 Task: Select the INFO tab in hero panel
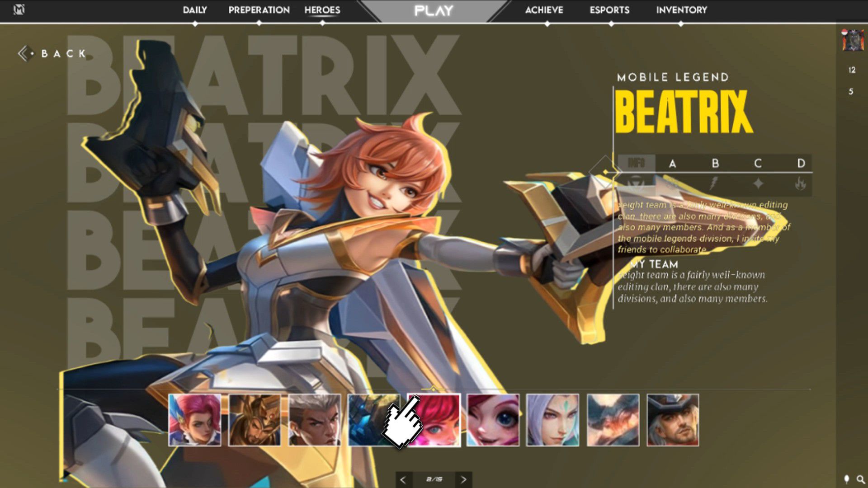click(636, 163)
